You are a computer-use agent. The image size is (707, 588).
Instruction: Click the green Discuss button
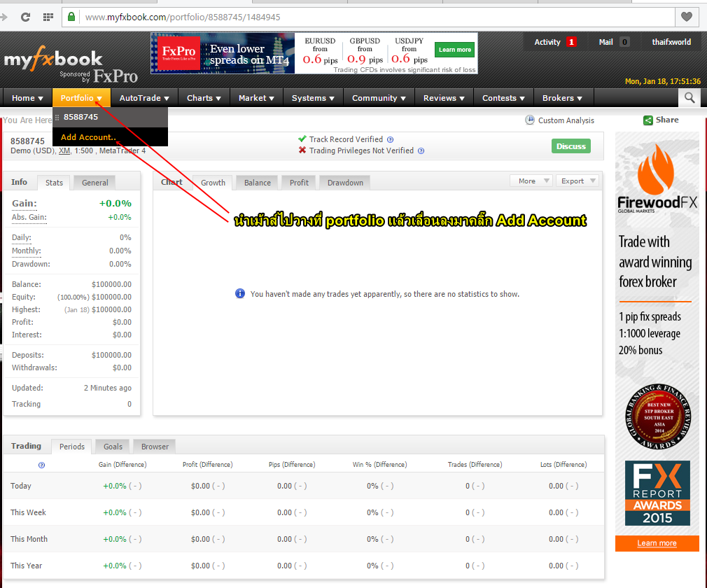(570, 146)
